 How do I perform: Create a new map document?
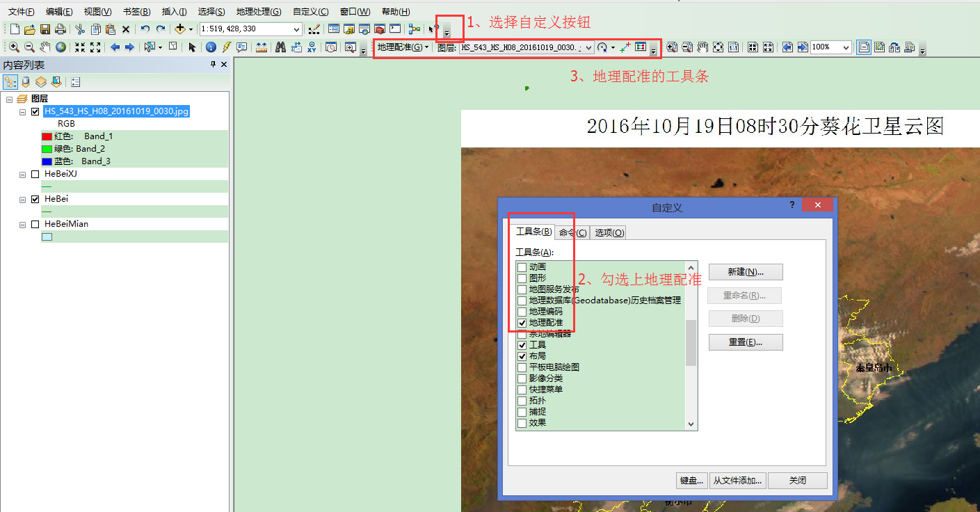(x=14, y=29)
